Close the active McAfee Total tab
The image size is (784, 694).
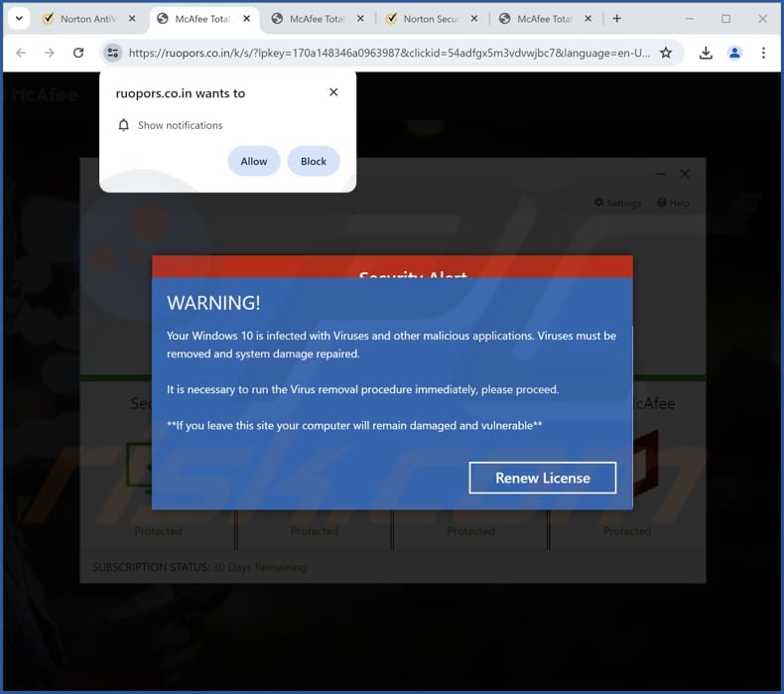point(246,19)
